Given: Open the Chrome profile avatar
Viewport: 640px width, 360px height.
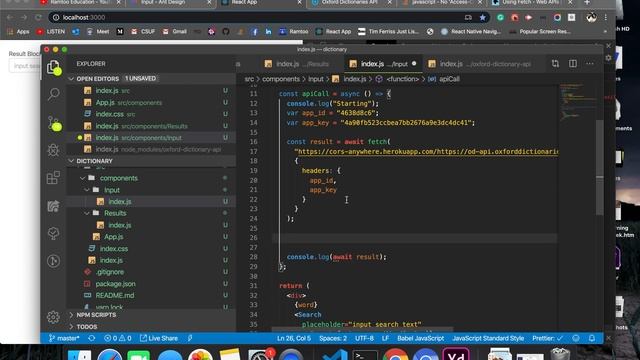Looking at the screenshot, I should click(591, 17).
